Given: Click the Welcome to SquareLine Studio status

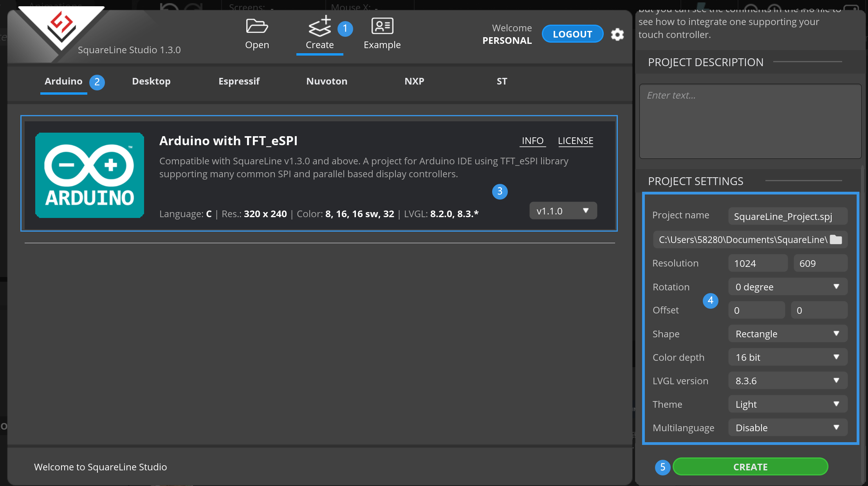Looking at the screenshot, I should [x=100, y=467].
